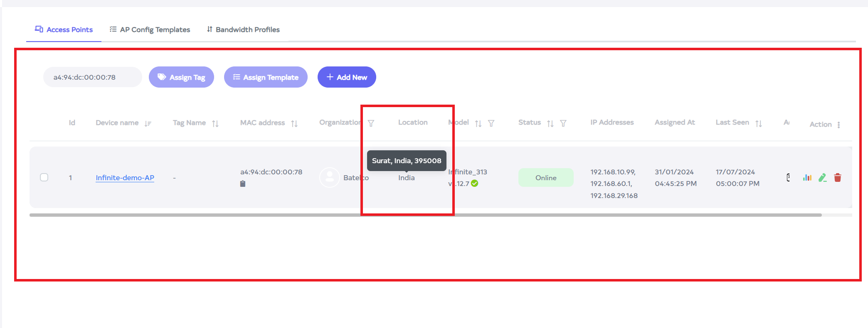This screenshot has width=868, height=328.
Task: Select the Infinite-demo-AP row checkbox
Action: tap(44, 177)
